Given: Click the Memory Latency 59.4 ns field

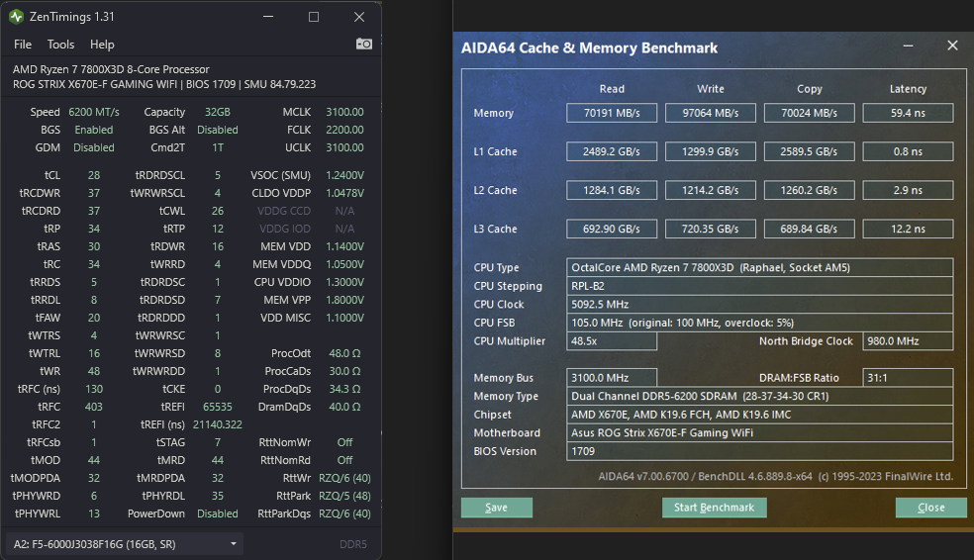Looking at the screenshot, I should tap(908, 113).
